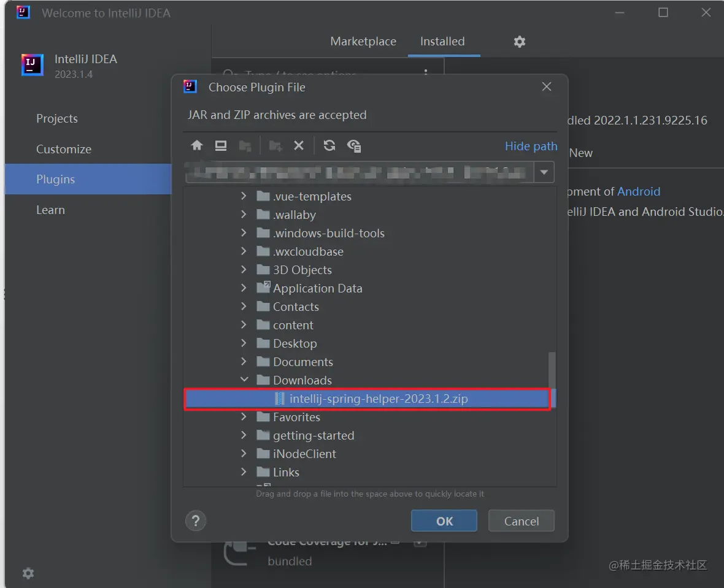Expand the Favorites folder

[244, 417]
